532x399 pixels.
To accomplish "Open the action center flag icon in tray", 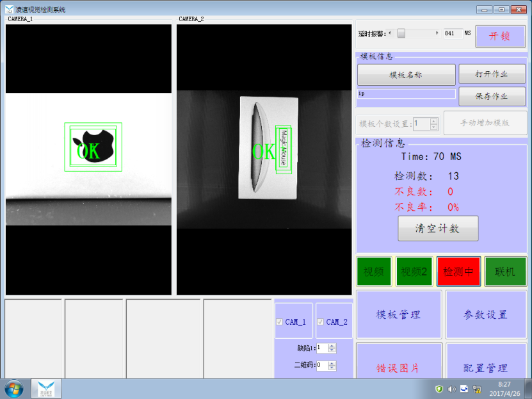I will (x=439, y=388).
